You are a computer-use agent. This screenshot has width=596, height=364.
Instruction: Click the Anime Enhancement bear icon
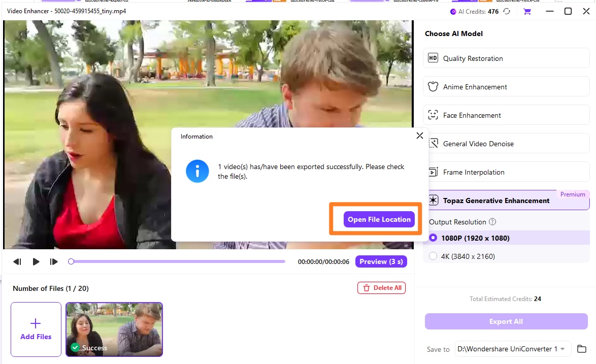433,87
